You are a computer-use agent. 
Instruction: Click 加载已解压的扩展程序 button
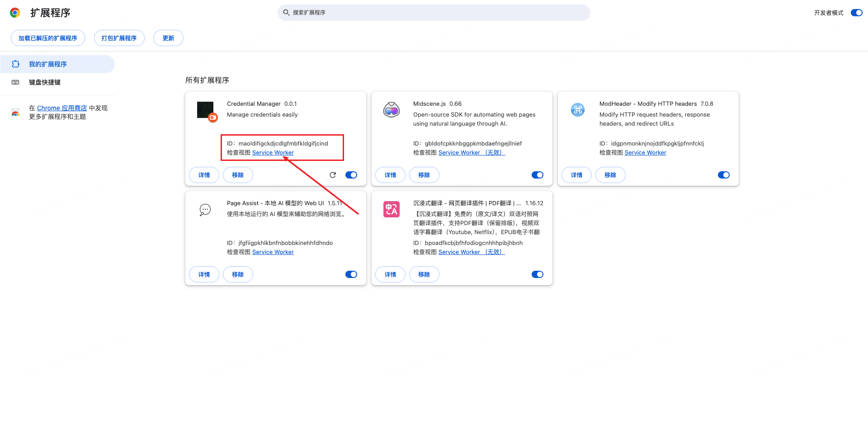coord(48,38)
